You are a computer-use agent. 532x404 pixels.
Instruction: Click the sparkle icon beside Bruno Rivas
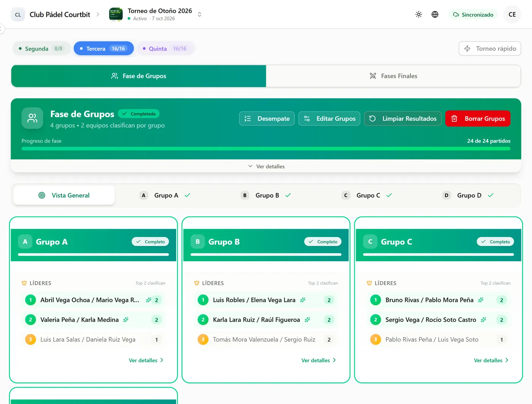[481, 300]
